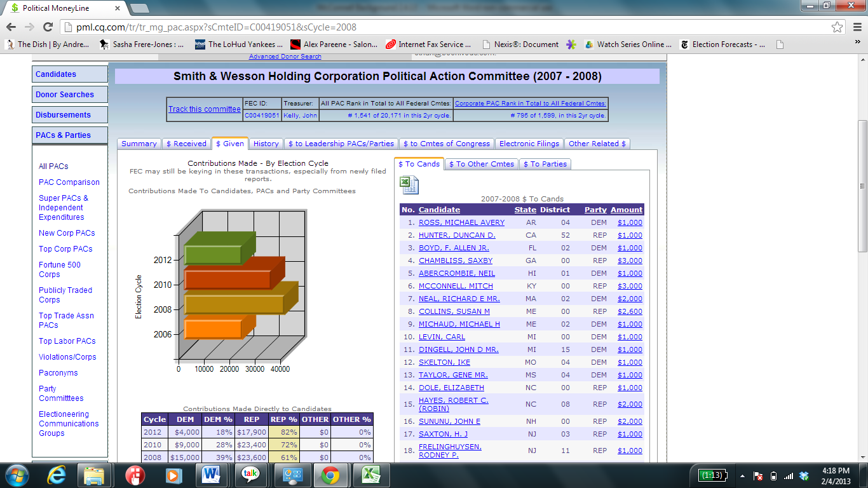Open Disbursements sidebar section

pyautogui.click(x=70, y=115)
